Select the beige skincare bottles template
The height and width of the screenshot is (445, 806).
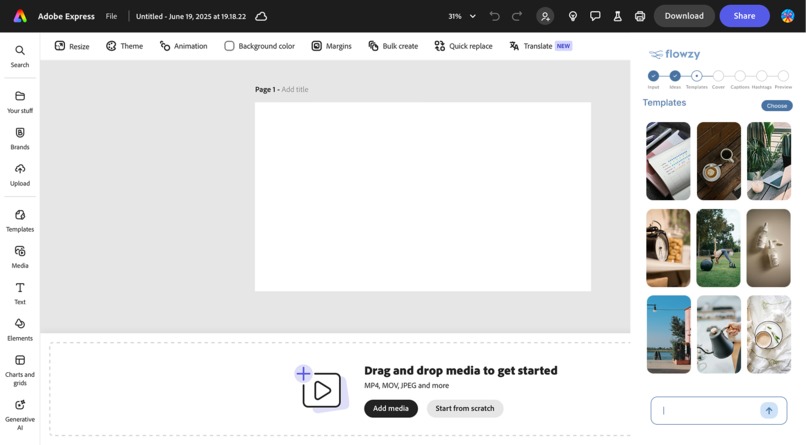point(768,248)
